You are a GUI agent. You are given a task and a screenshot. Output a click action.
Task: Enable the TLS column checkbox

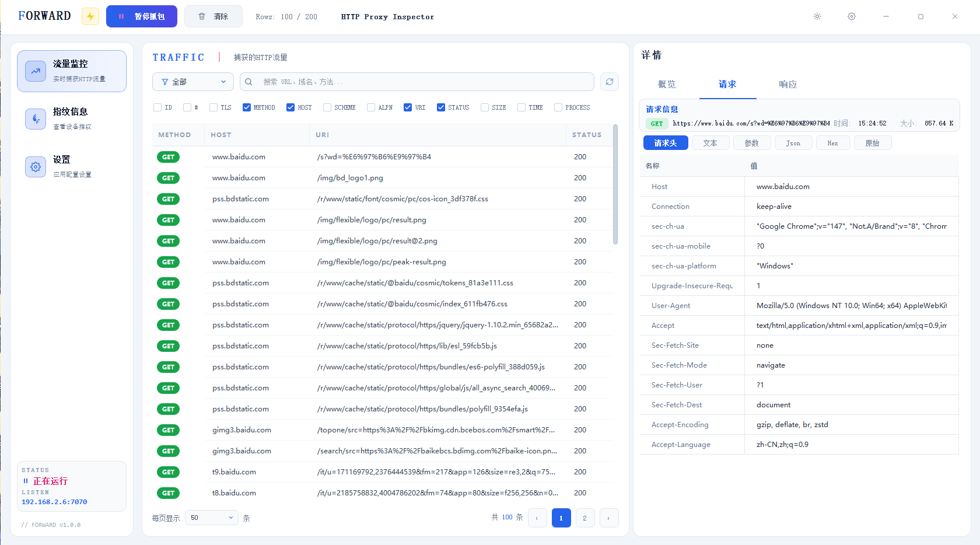coord(213,107)
